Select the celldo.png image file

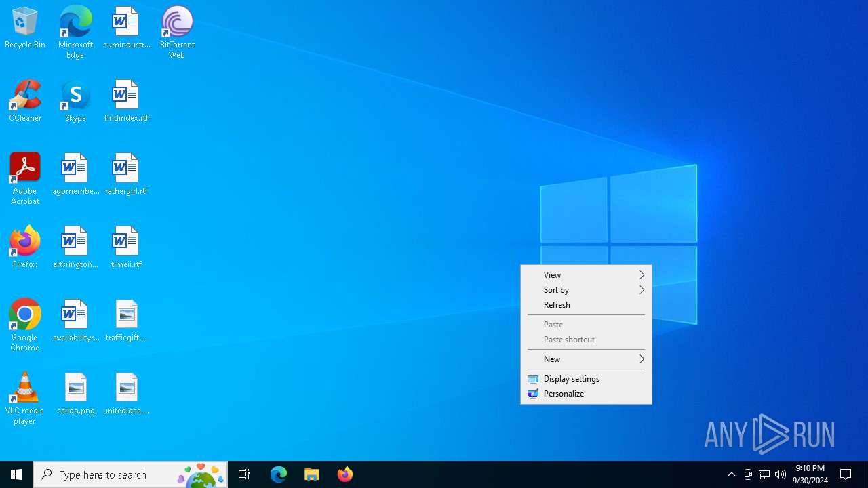pyautogui.click(x=75, y=394)
